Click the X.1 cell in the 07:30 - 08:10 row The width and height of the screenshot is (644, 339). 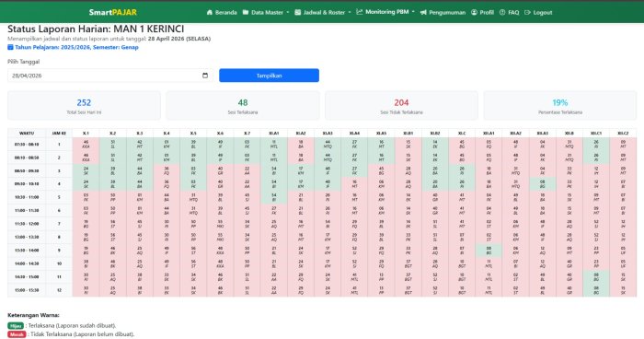pos(86,145)
